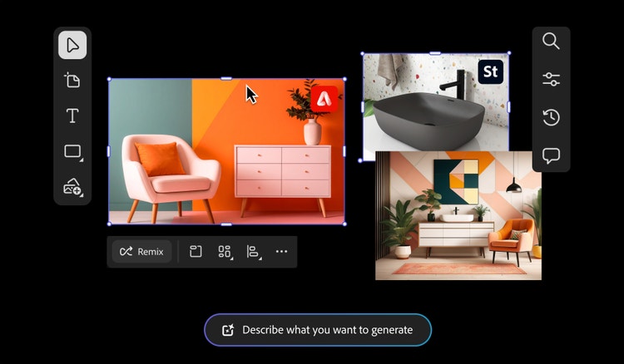The image size is (624, 364).
Task: Click the top-middle handle of armchair image
Action: coord(226,79)
